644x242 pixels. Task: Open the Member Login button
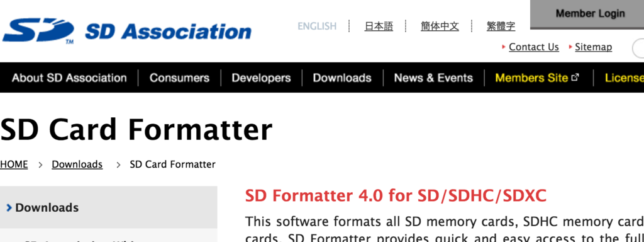(587, 14)
